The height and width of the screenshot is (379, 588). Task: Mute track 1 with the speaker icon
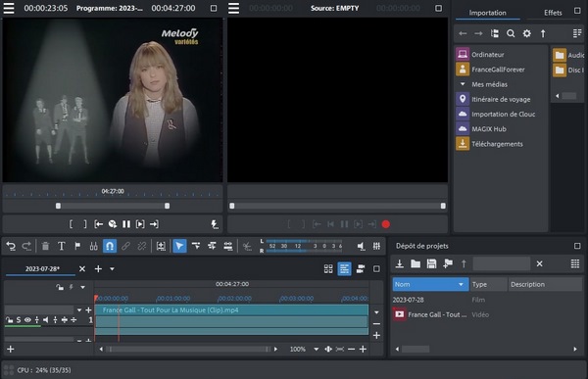pyautogui.click(x=46, y=320)
